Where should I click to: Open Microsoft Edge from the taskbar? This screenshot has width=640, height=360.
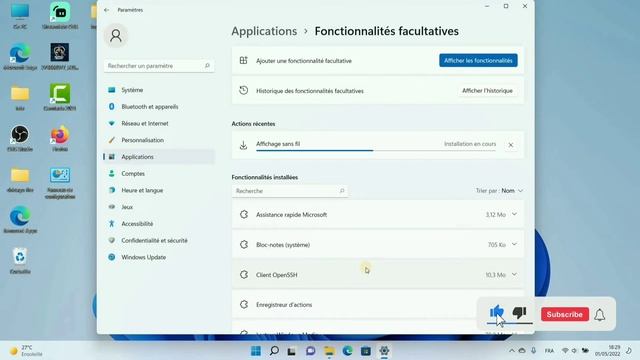coord(347,351)
